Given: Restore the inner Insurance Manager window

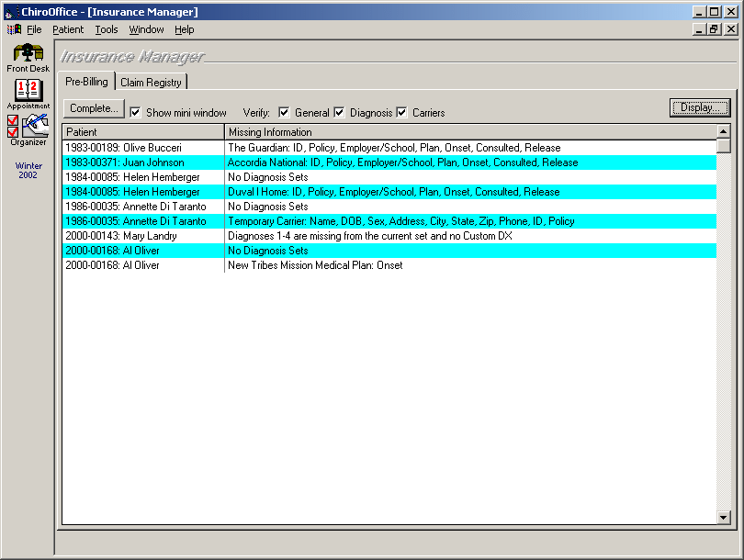Looking at the screenshot, I should pos(714,29).
